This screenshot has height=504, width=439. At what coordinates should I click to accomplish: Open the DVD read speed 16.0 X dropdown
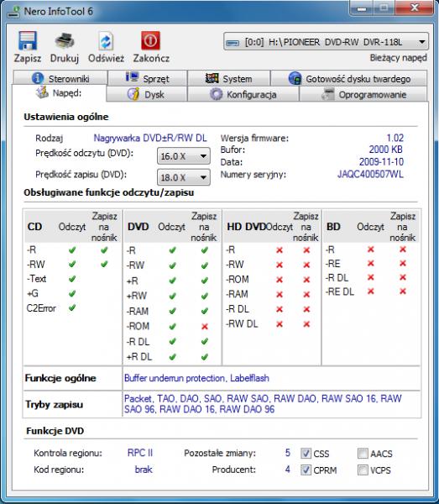coord(184,156)
